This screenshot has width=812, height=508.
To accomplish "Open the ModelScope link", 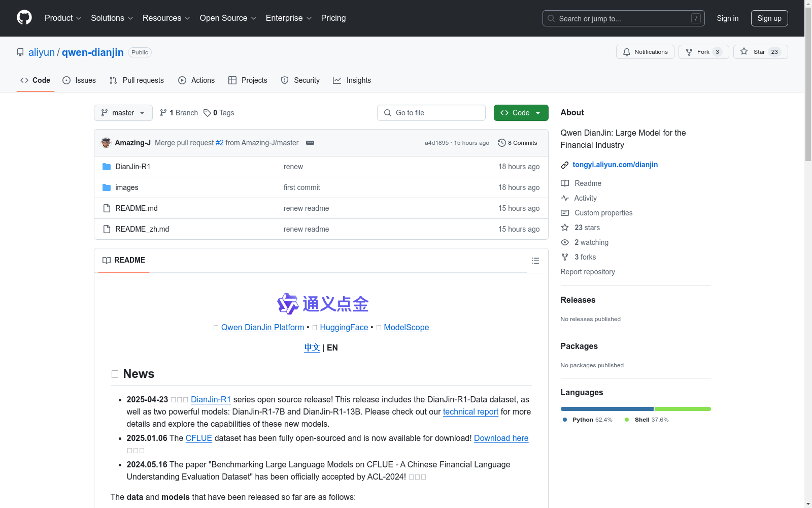I will 407,328.
